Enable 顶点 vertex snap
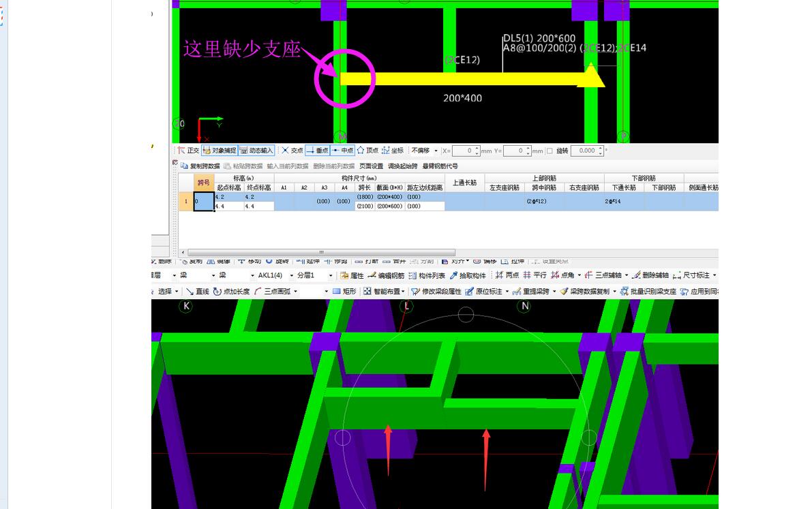This screenshot has height=509, width=812. (x=367, y=151)
